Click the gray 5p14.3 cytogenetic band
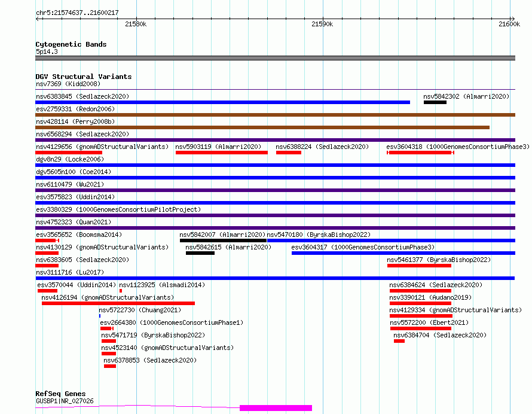The width and height of the screenshot is (532, 414). pyautogui.click(x=275, y=58)
